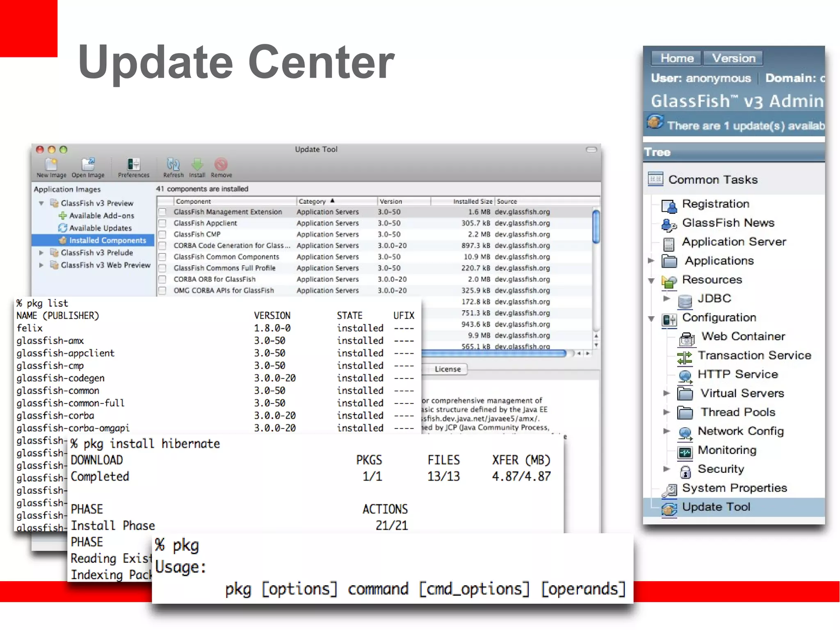This screenshot has width=840, height=630.
Task: Open the Transaction Service link
Action: point(754,355)
